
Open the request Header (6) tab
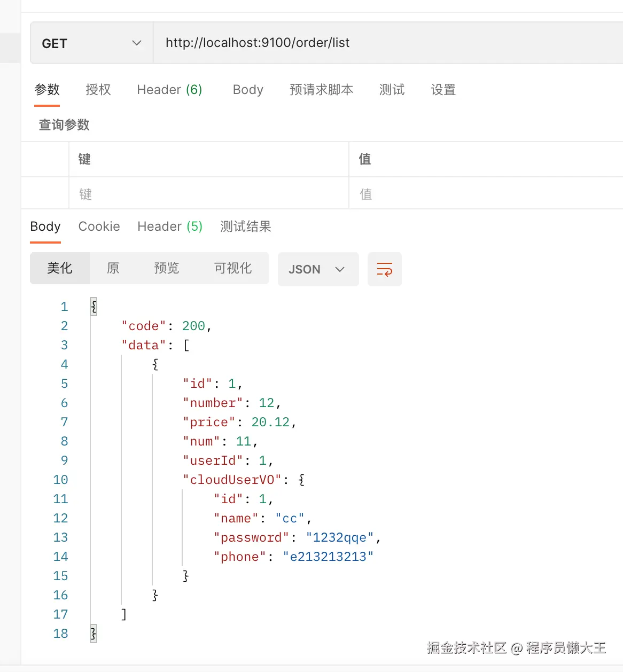[169, 90]
